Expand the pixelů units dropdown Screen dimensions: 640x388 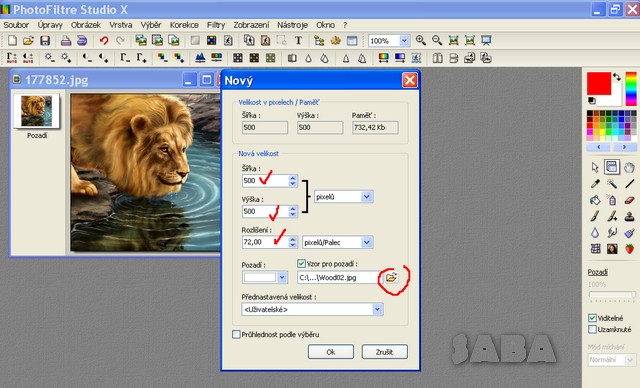pyautogui.click(x=367, y=197)
